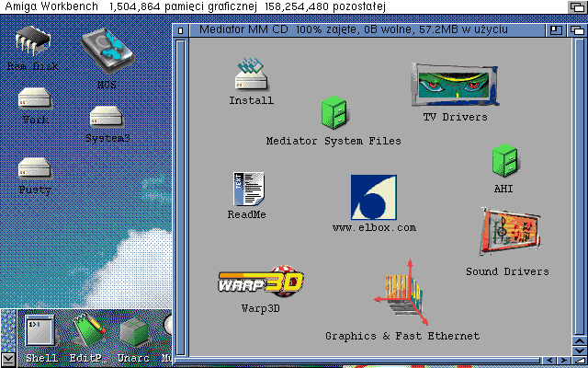Select the www.elbox.com logo icon
This screenshot has height=368, width=588.
click(x=374, y=197)
